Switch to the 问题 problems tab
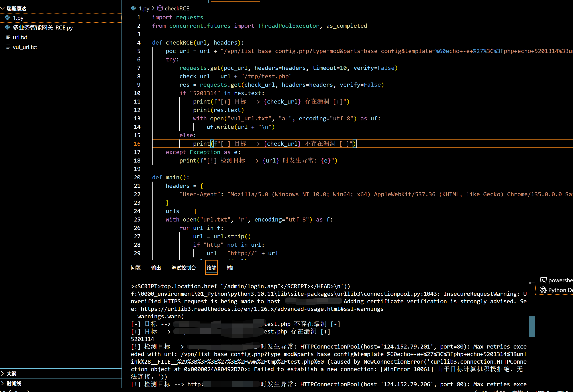The image size is (573, 392). click(x=136, y=268)
